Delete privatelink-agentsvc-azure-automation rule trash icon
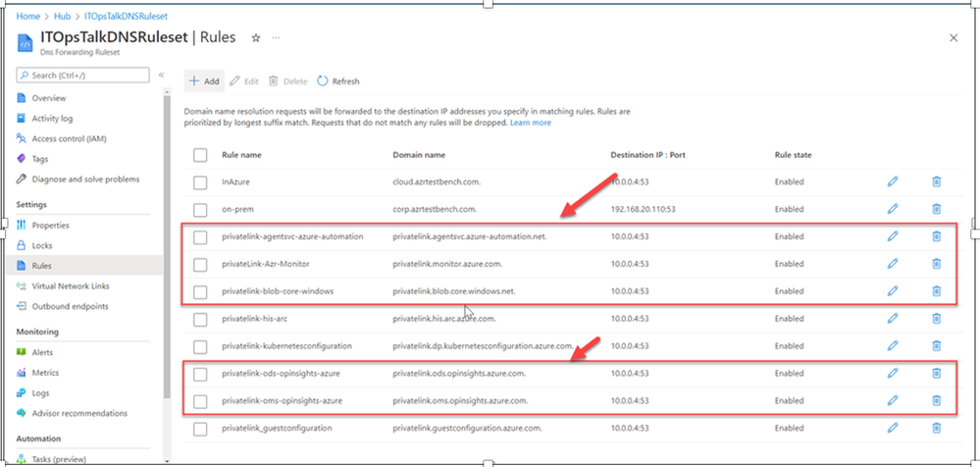 pyautogui.click(x=936, y=236)
